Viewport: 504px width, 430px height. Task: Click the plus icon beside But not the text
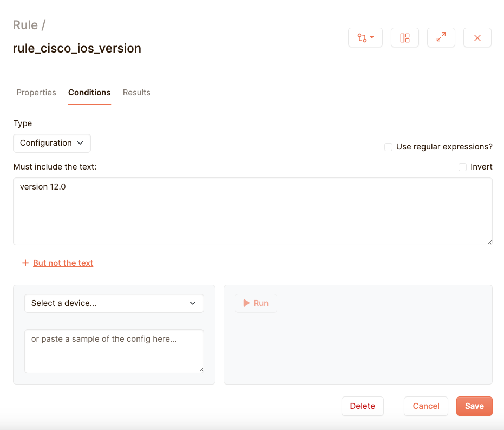25,263
